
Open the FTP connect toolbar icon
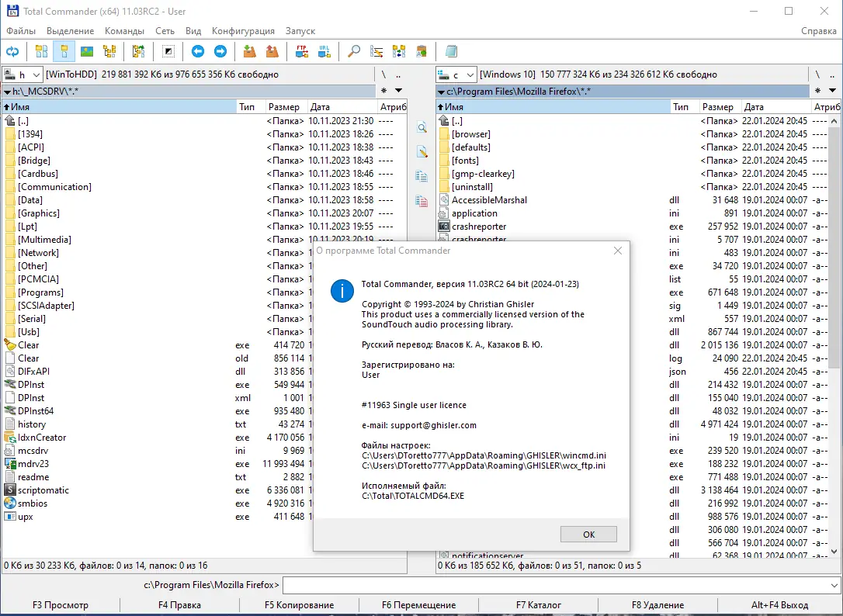(x=302, y=52)
